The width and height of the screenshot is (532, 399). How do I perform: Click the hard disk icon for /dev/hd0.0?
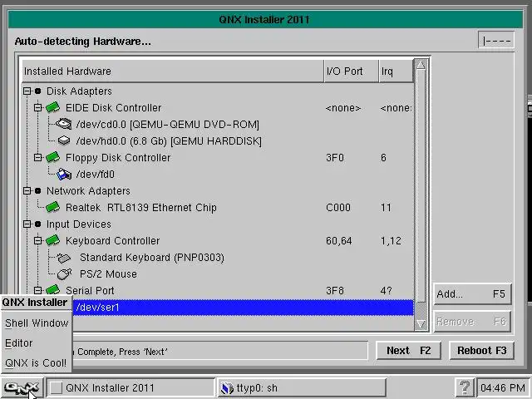coord(64,140)
